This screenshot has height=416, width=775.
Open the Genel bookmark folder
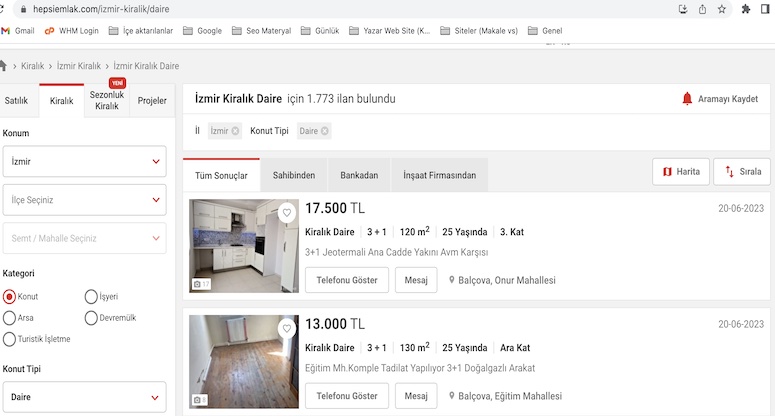[545, 31]
